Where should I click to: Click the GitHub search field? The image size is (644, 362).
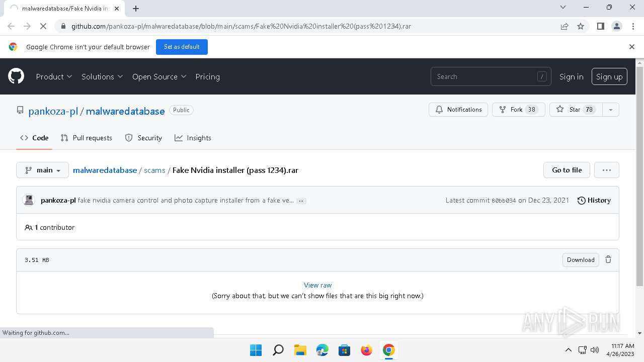click(491, 76)
